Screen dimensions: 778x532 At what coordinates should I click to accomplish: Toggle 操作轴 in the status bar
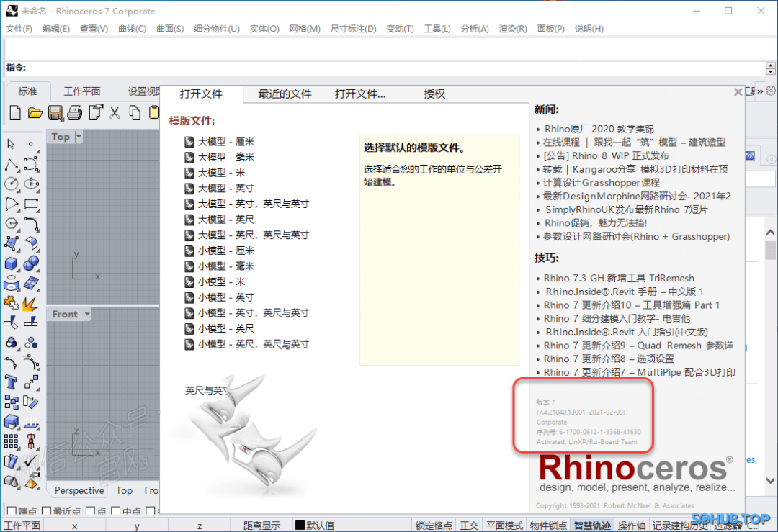coord(631,526)
